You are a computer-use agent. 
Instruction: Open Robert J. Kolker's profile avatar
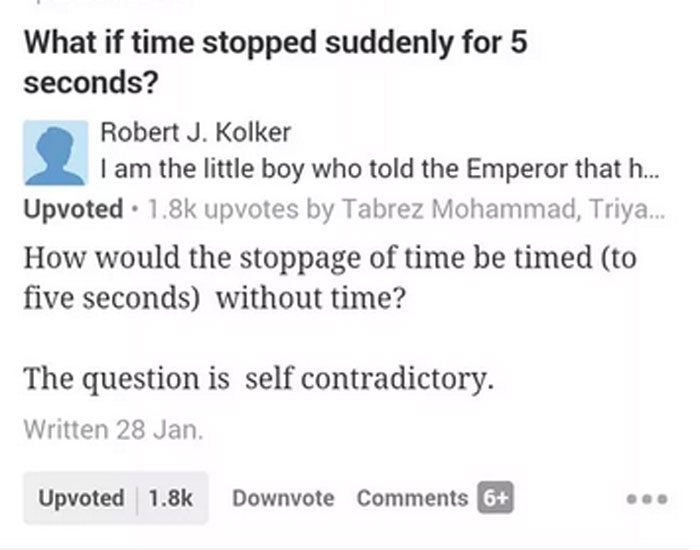click(56, 153)
